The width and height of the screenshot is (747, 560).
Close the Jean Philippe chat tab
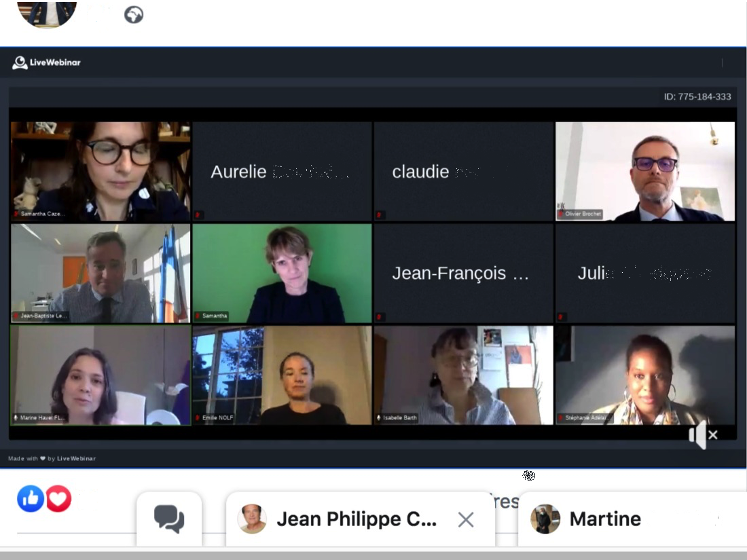[465, 519]
